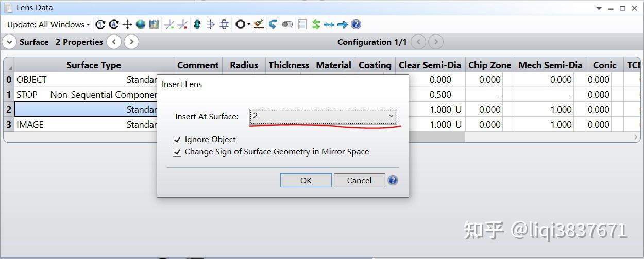Click the blue help icon in toolbar
Screen dimensions: 644x259
[355, 24]
